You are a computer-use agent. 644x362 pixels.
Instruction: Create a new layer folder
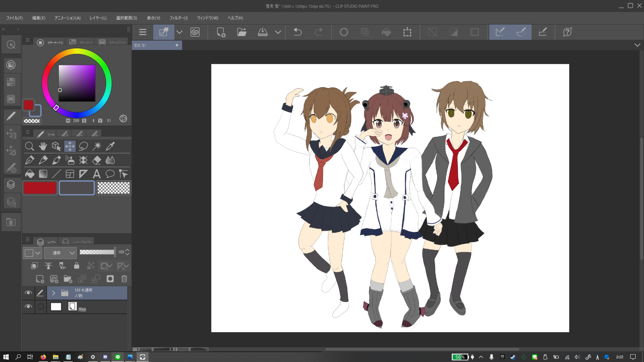point(68,279)
